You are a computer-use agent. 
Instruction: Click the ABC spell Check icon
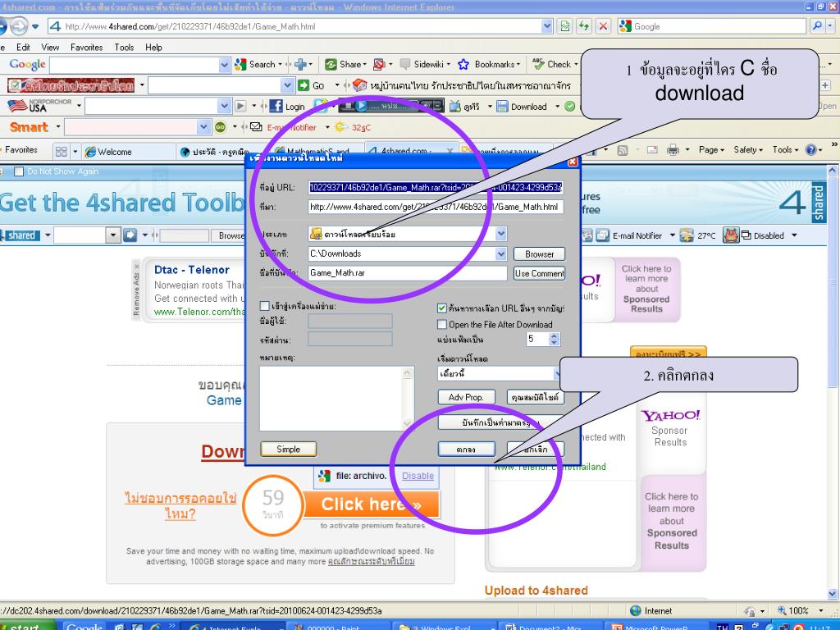click(x=538, y=64)
